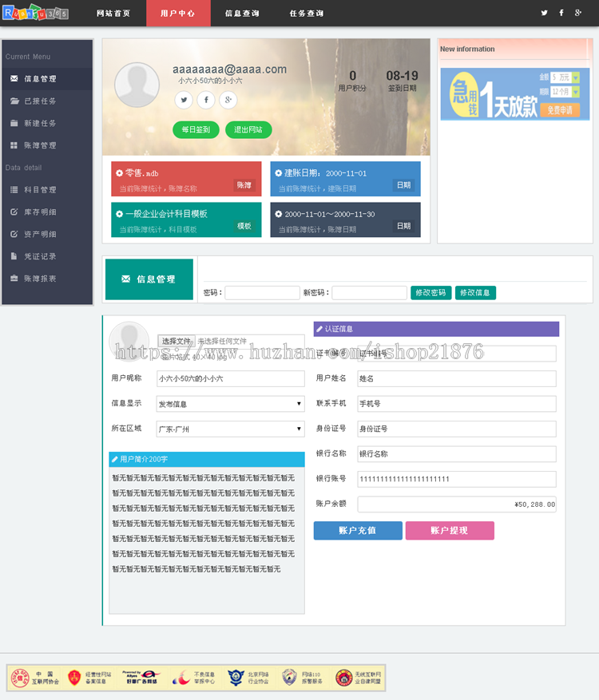Open 已接任务 folder icon in sidebar
The image size is (599, 700).
coord(14,101)
